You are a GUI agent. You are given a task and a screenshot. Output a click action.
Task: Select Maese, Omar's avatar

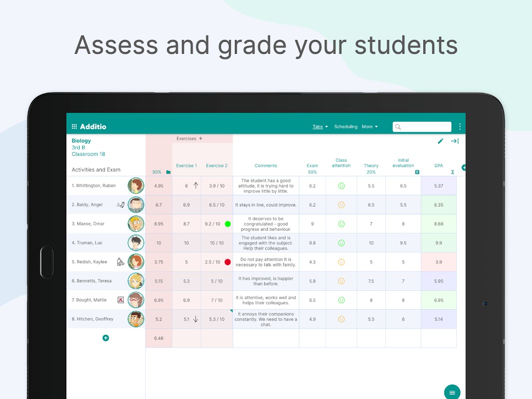click(x=136, y=223)
